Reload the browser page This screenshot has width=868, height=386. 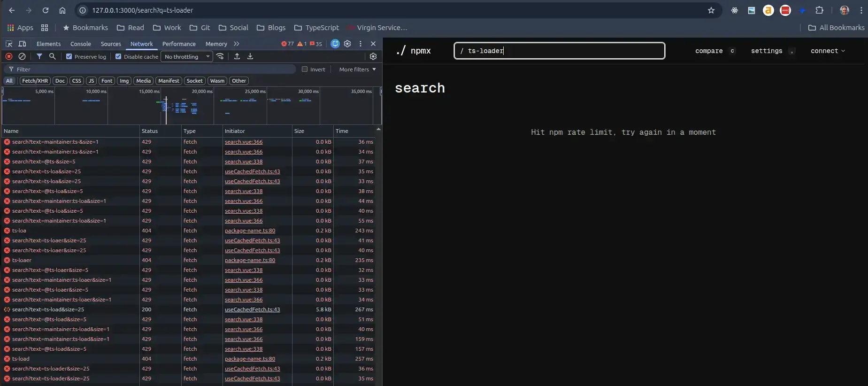point(46,10)
